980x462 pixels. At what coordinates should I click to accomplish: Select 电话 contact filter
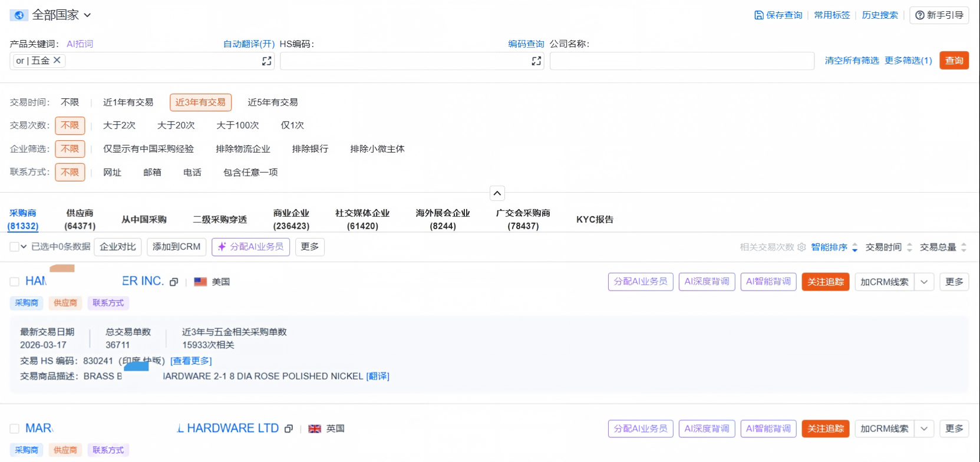[192, 173]
